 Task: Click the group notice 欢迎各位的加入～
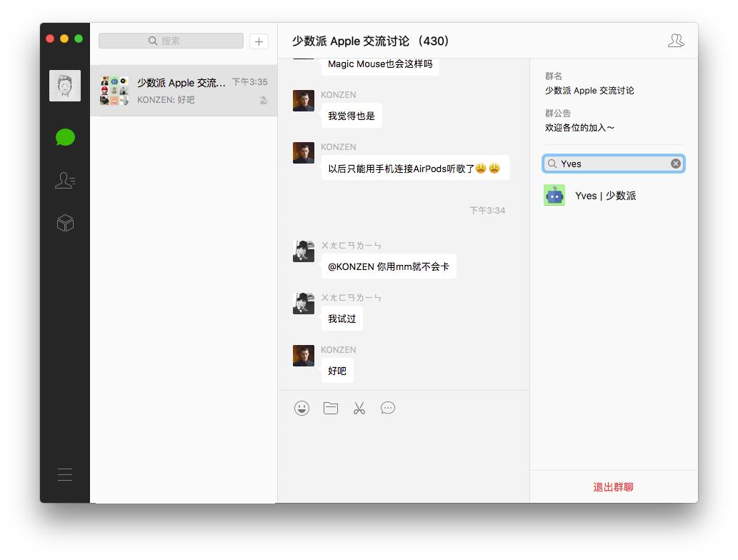(x=579, y=128)
